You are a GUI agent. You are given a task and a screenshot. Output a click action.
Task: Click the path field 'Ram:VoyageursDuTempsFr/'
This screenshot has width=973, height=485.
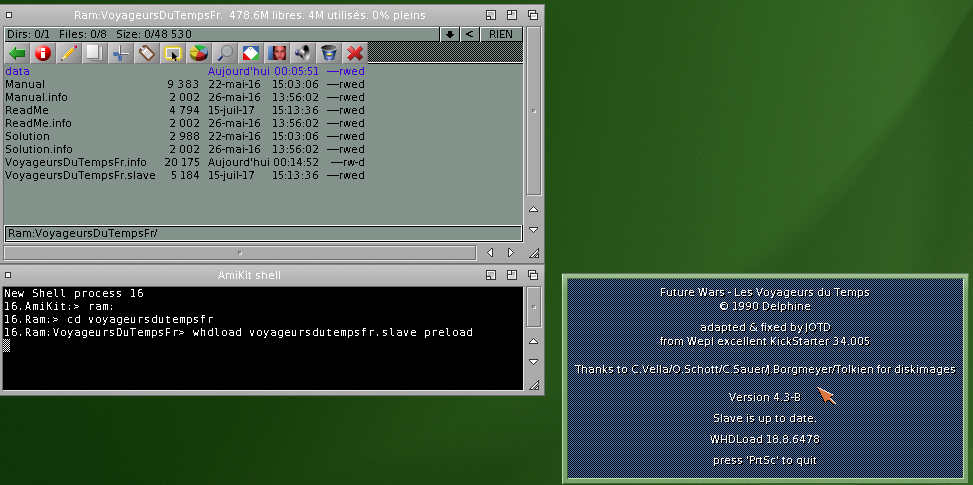(x=263, y=233)
